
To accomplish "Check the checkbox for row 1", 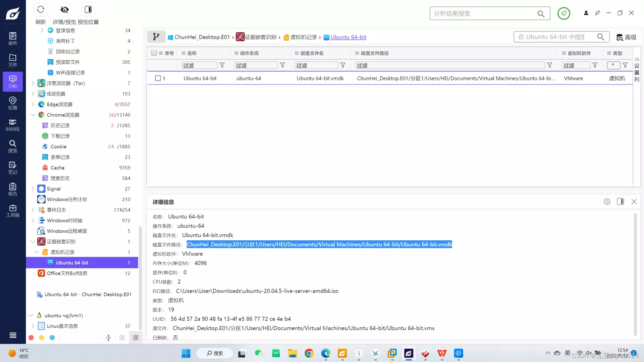I will (158, 78).
